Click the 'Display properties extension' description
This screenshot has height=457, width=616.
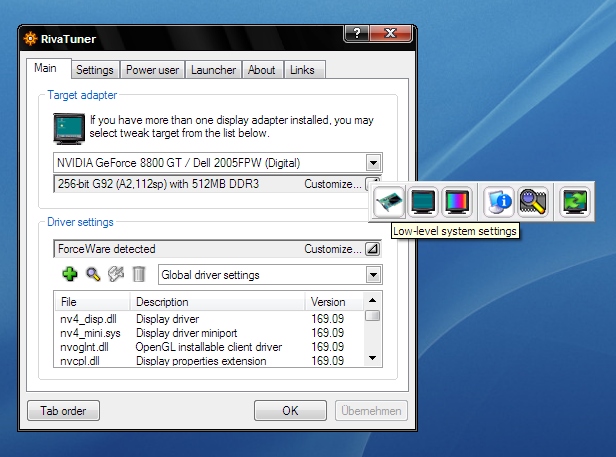(x=201, y=361)
